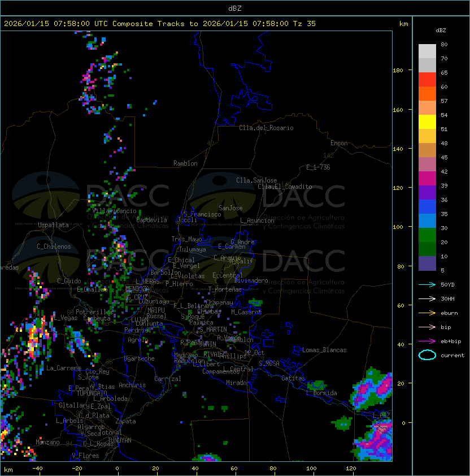The width and height of the screenshot is (470, 476).
Task: Click the magenta eb+bip arrow icon
Action: 427,341
